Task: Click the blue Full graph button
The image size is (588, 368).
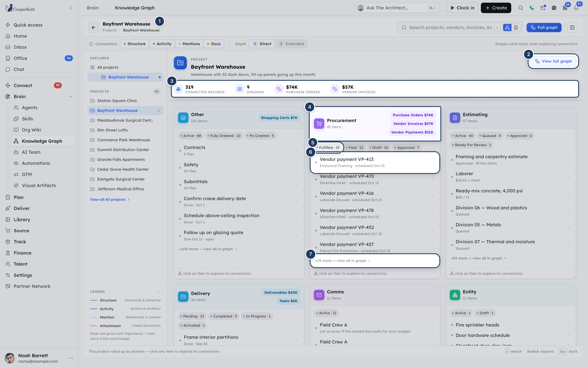Action: pyautogui.click(x=544, y=28)
